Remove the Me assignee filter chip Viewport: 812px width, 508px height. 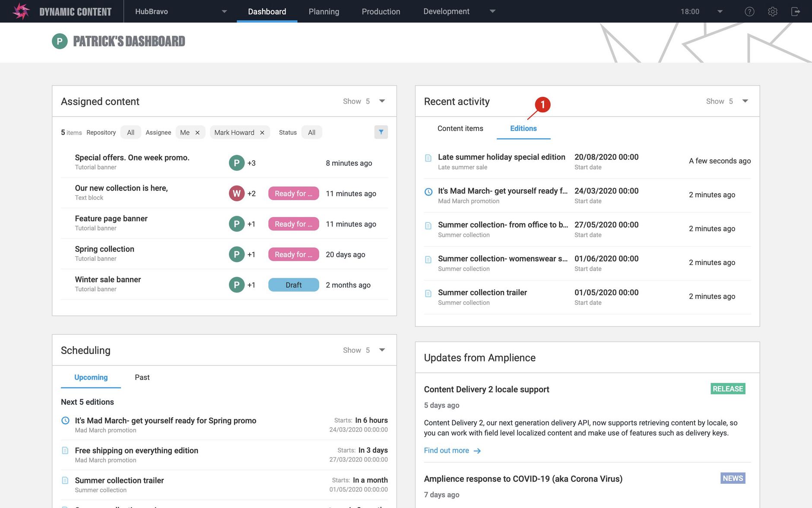pyautogui.click(x=197, y=133)
